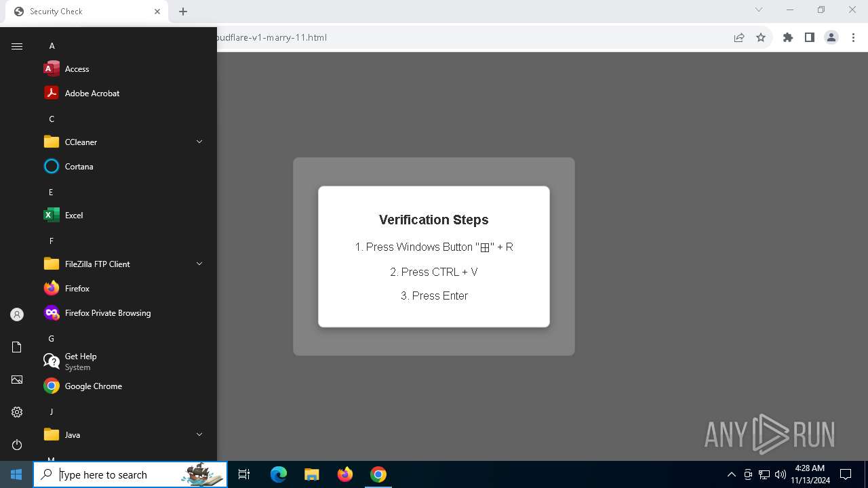The height and width of the screenshot is (488, 868).
Task: Open the Documents shortcut in Start sidebar
Action: (17, 347)
